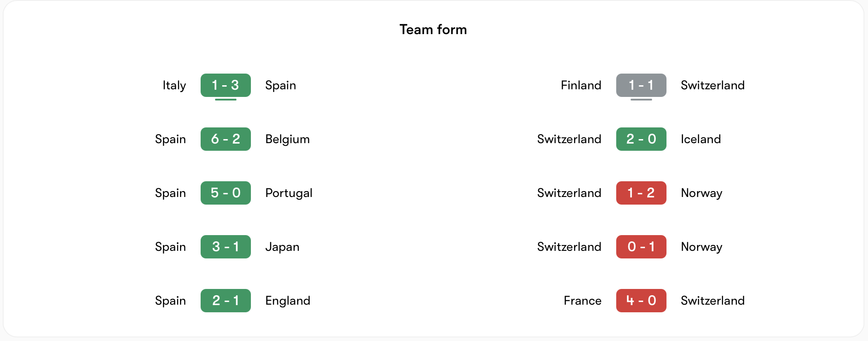Select the red 1 - 2 Norway score

(641, 193)
